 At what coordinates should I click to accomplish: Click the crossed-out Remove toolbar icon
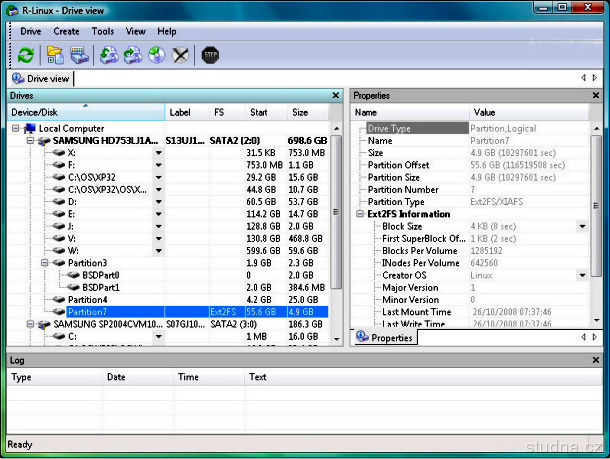(181, 55)
